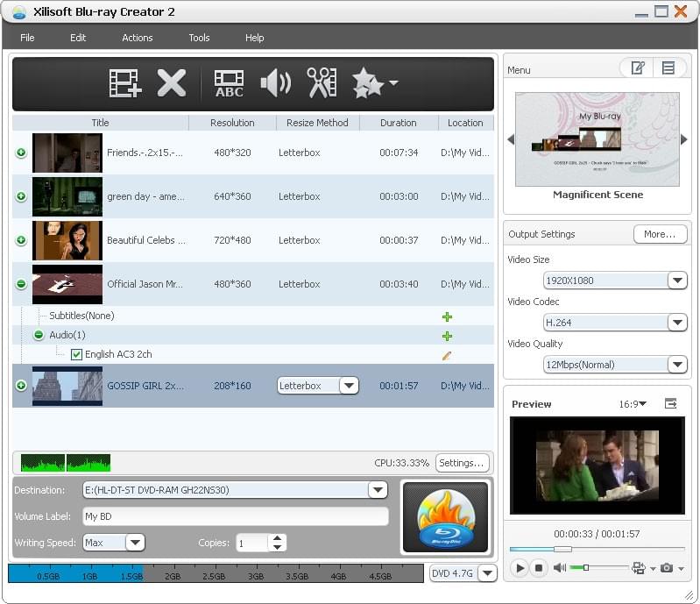Viewport: 700px width, 604px height.
Task: Click the Add Video File toolbar icon
Action: pos(125,83)
